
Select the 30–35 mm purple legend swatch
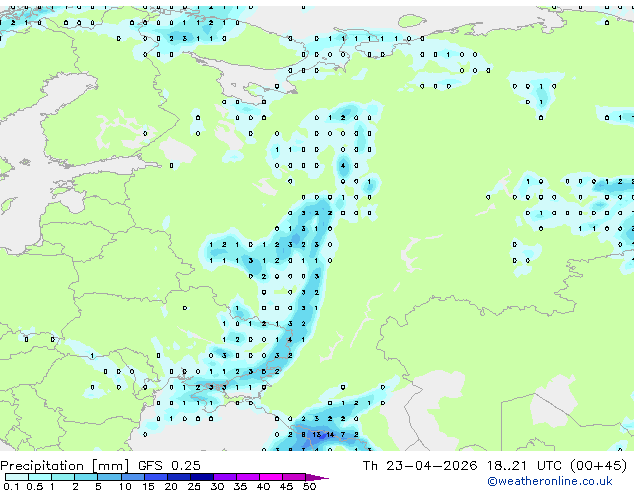(x=225, y=477)
